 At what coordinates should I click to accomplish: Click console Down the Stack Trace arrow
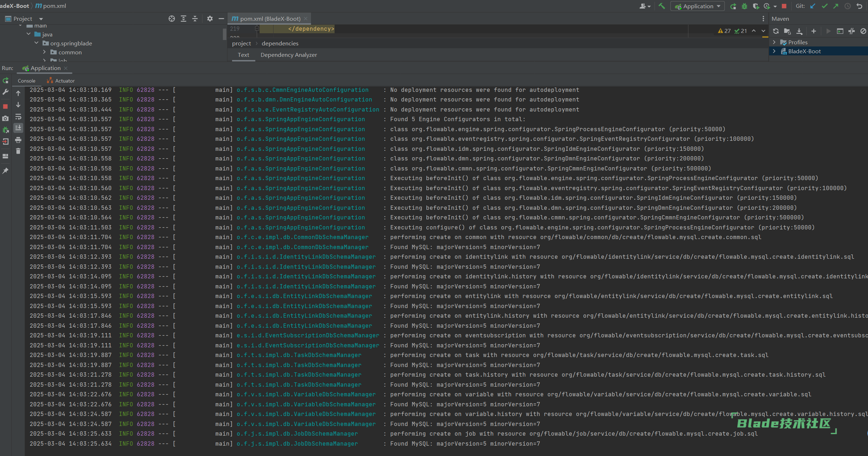coord(18,105)
